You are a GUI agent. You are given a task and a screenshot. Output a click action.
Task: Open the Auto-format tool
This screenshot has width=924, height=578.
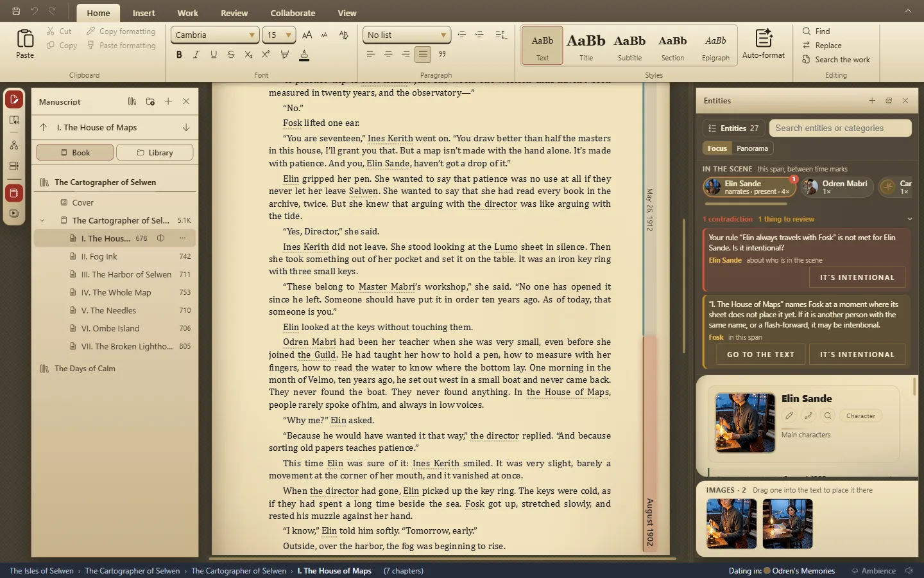[x=764, y=44]
